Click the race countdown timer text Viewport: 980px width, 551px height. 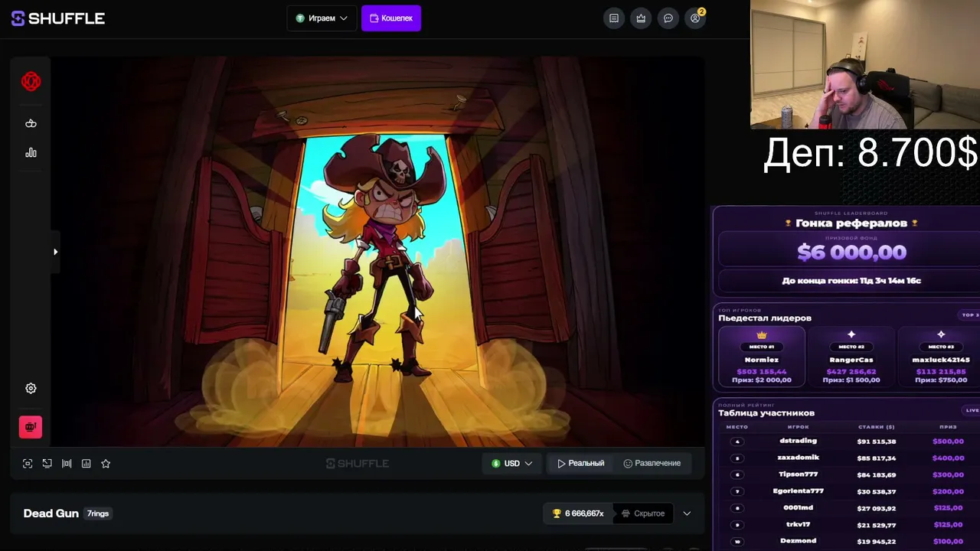[851, 281]
